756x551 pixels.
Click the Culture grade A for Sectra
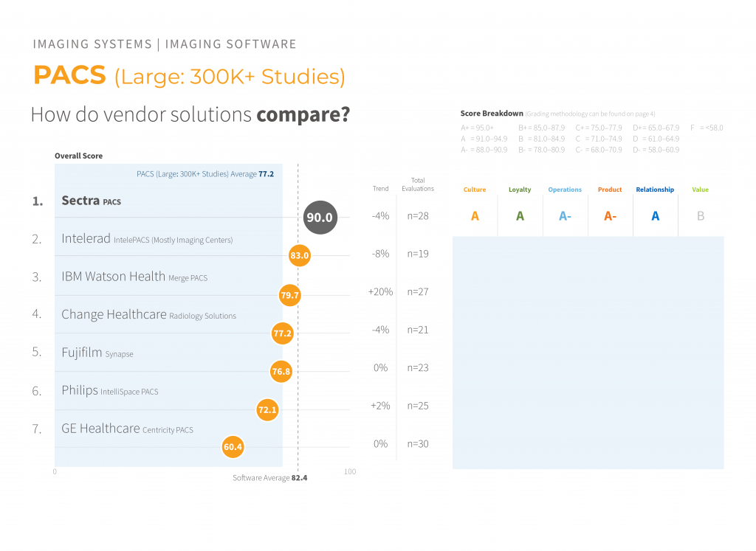click(x=475, y=216)
